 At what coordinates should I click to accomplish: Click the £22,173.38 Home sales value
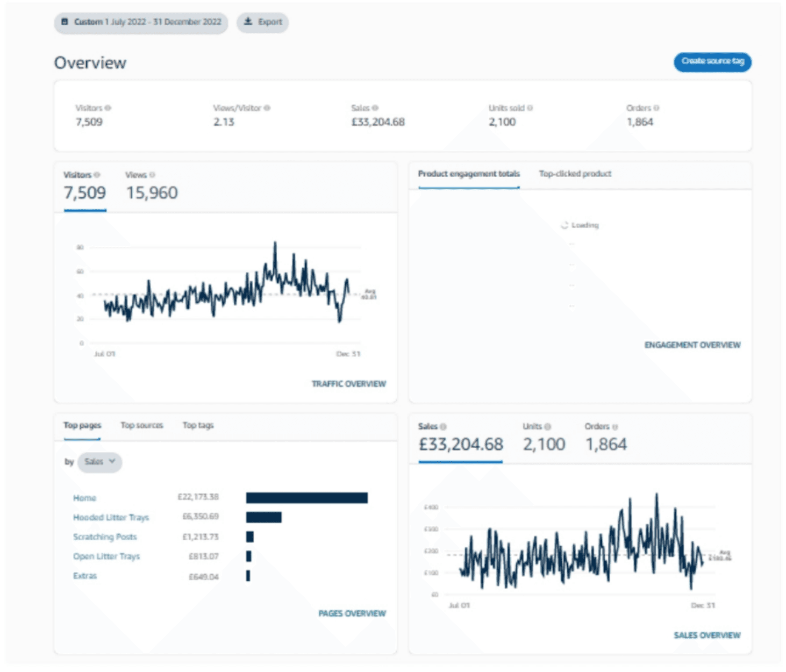pyautogui.click(x=198, y=497)
